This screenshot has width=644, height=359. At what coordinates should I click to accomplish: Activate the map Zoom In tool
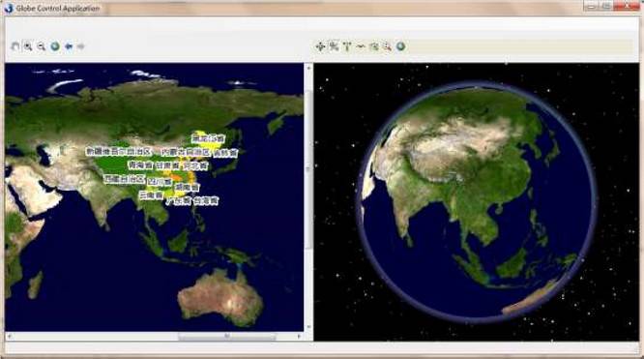[28, 46]
